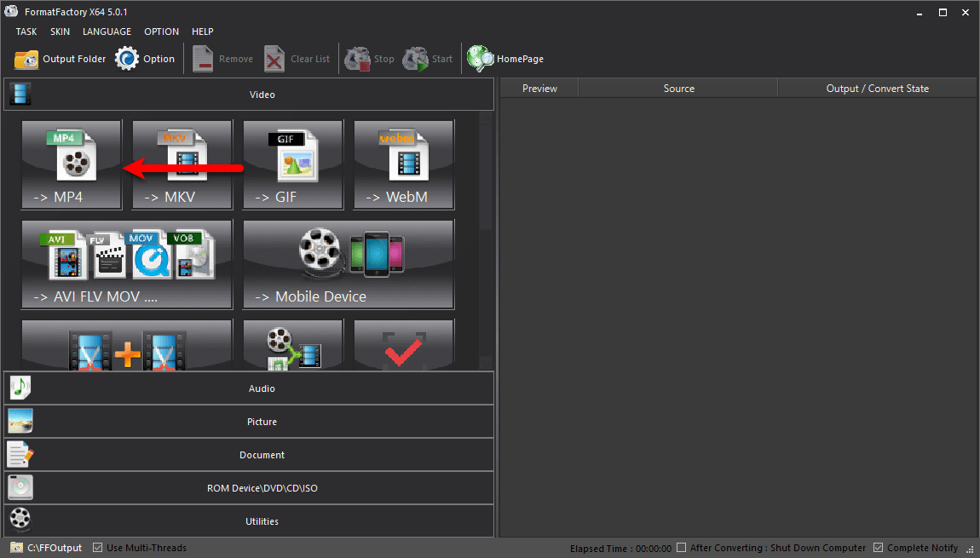Expand the ROM Device\DVD\CD\ISO panel
Screen dimensions: 980x558
click(249, 488)
